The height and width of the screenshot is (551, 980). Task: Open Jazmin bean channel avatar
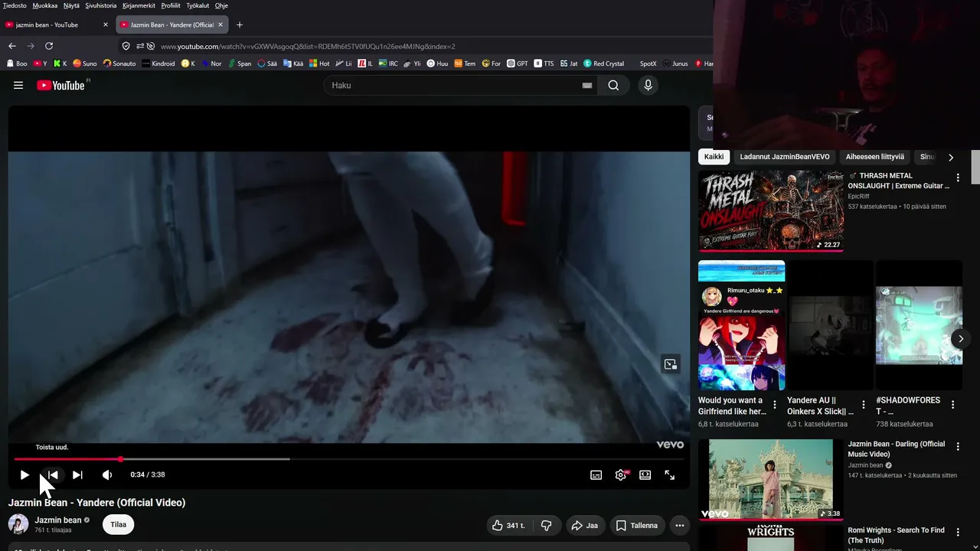coord(18,524)
